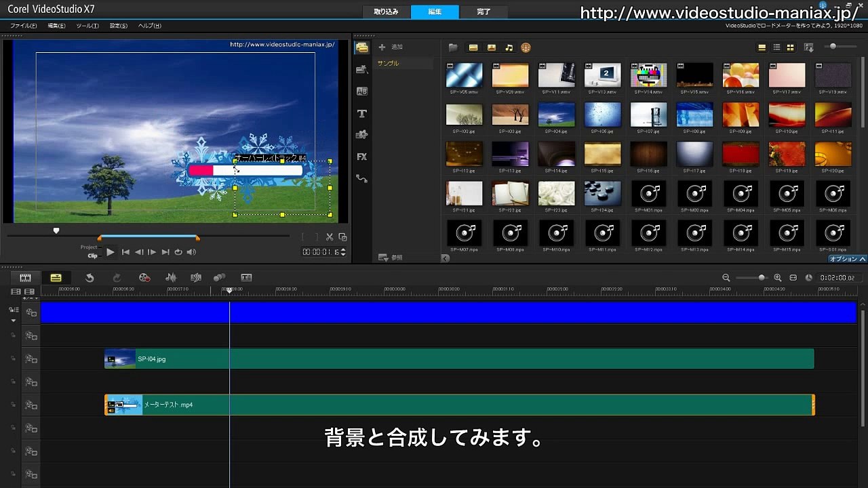This screenshot has width=868, height=488.
Task: Click the redo arrow in timeline toolbar
Action: 117,278
